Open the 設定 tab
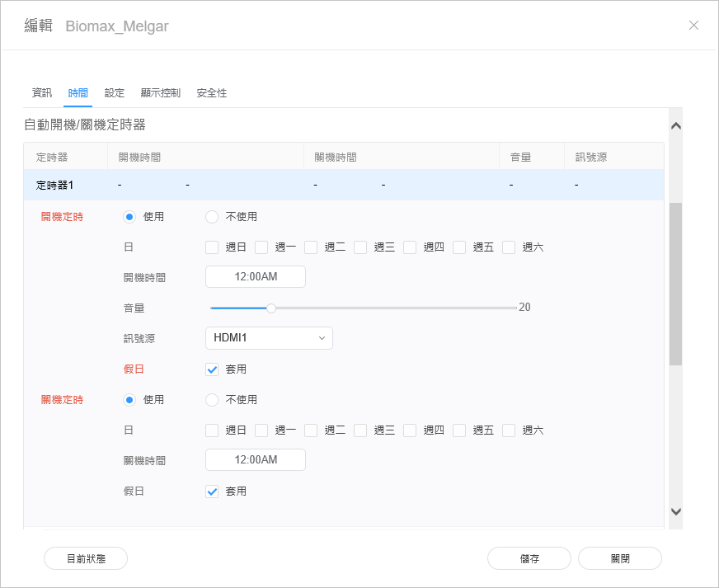Viewport: 719px width, 588px height. tap(115, 93)
